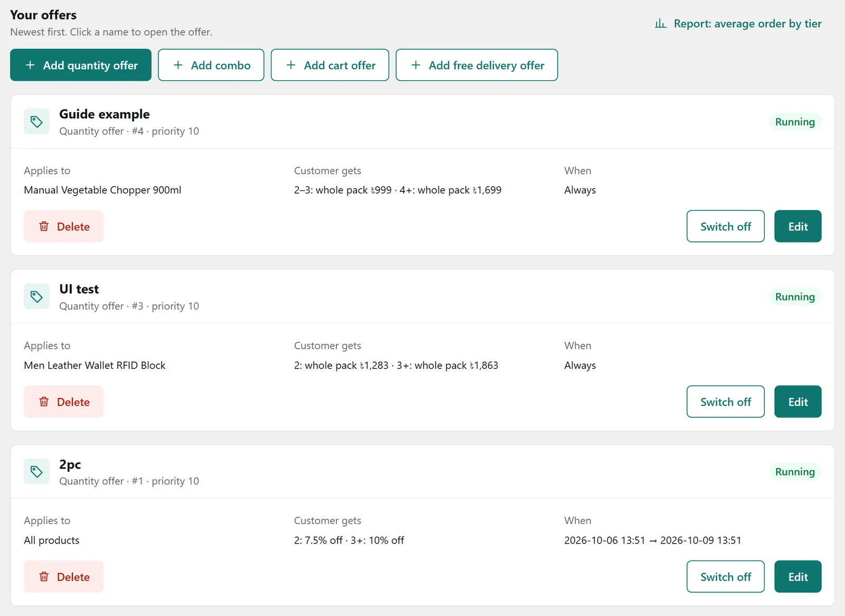Click Add free delivery offer button
Image resolution: width=845 pixels, height=616 pixels.
pyautogui.click(x=477, y=65)
